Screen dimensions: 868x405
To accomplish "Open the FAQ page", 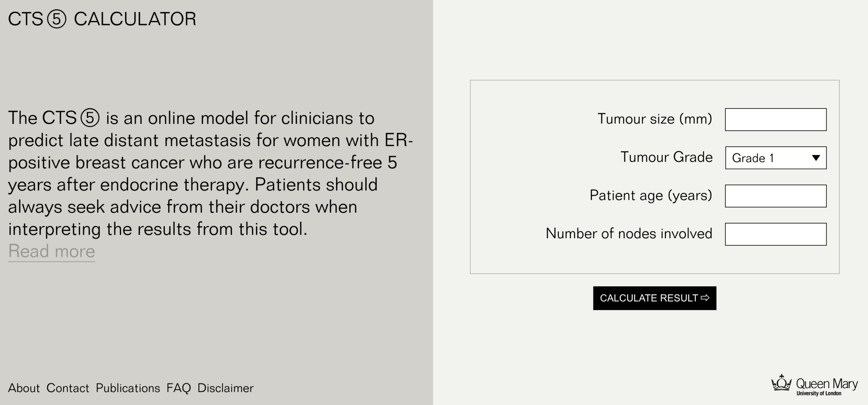I will [179, 388].
